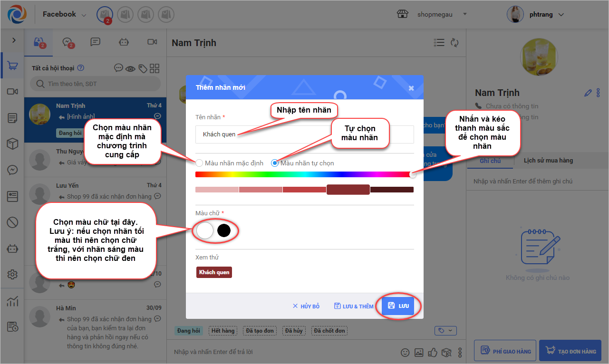Open more options dots in reply bar
This screenshot has width=609, height=364.
coord(460,353)
